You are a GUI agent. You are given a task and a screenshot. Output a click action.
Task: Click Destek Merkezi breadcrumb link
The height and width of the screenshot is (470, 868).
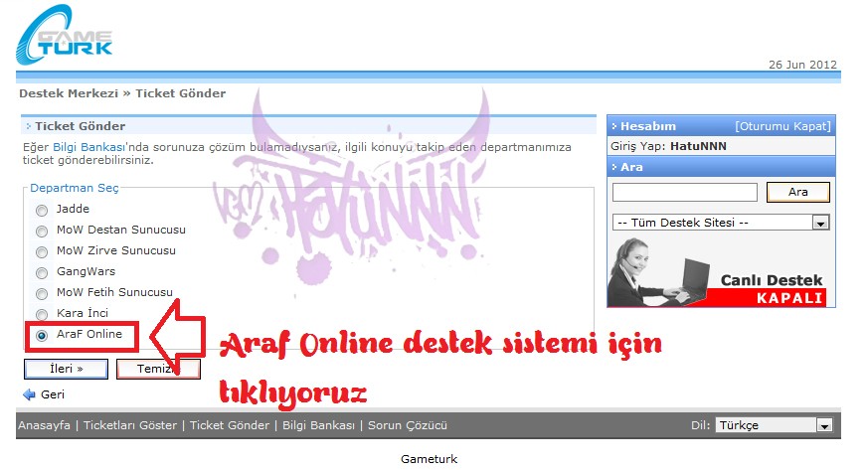point(69,93)
